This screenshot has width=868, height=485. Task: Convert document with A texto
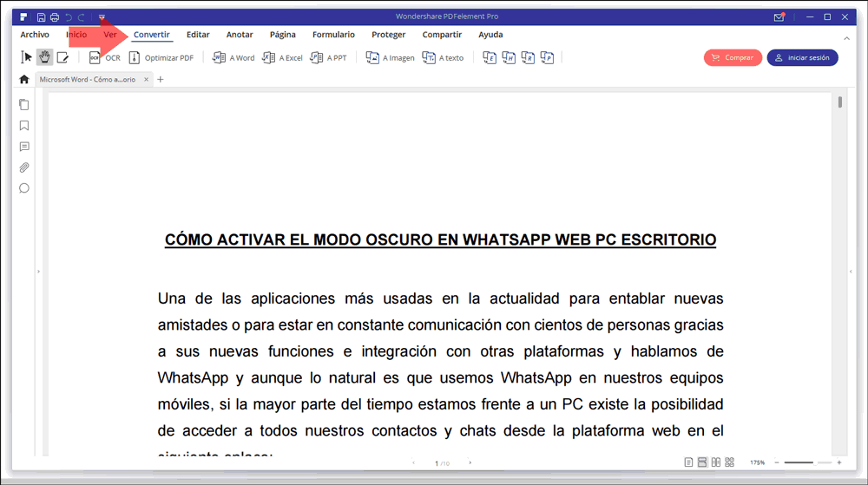tap(443, 57)
